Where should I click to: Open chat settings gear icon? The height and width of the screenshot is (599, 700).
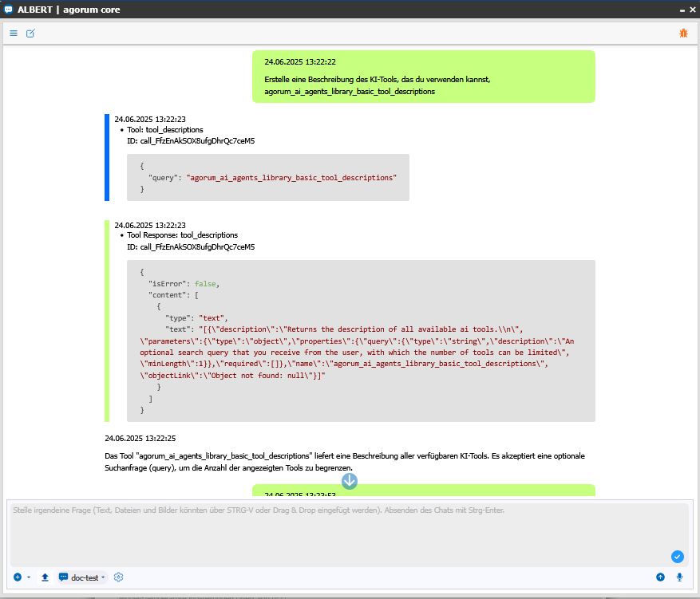[118, 577]
